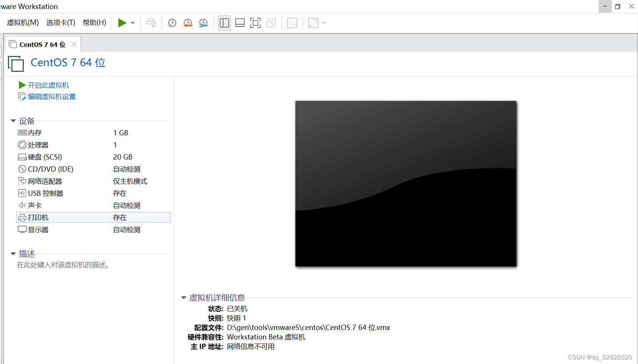Screen dimensions: 638x364
Task: Select the 显示器 device row
Action: [x=93, y=230]
